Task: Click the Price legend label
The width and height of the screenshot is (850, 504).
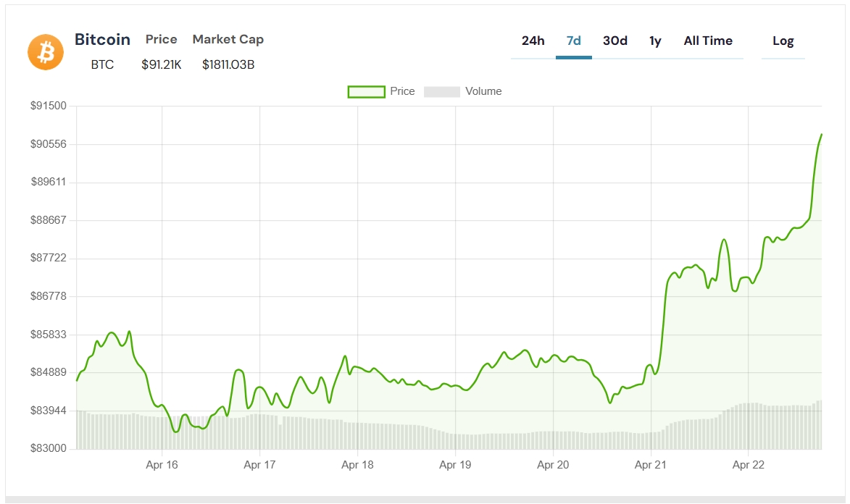Action: pos(402,91)
